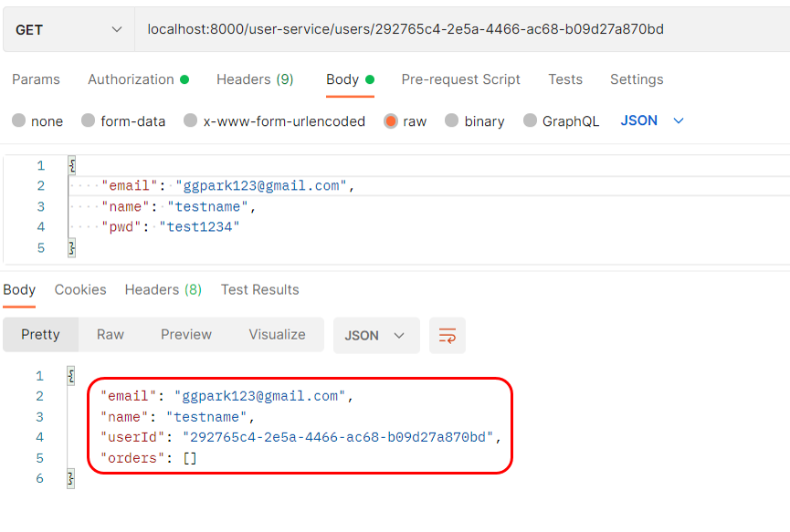The width and height of the screenshot is (790, 532).
Task: Open the Test Results tab
Action: (x=260, y=290)
